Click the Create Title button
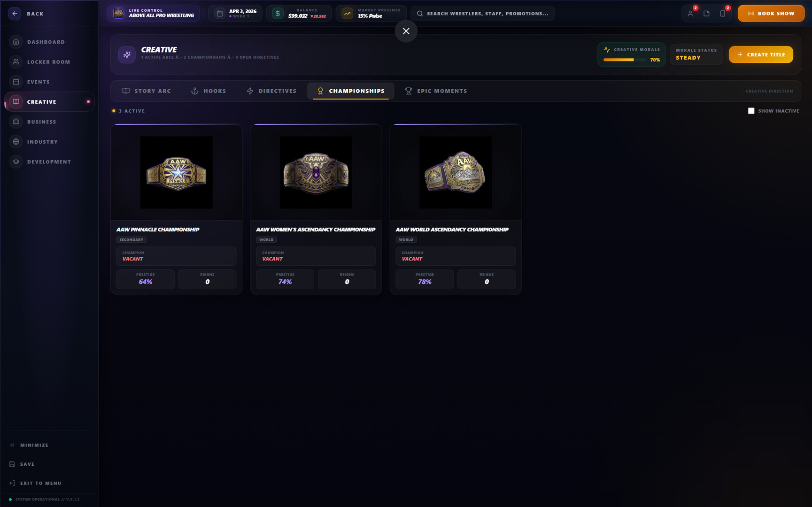The height and width of the screenshot is (507, 812). (761, 54)
